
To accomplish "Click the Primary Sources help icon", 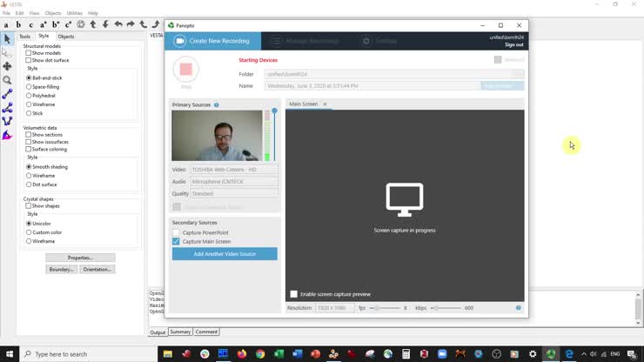I will (217, 104).
